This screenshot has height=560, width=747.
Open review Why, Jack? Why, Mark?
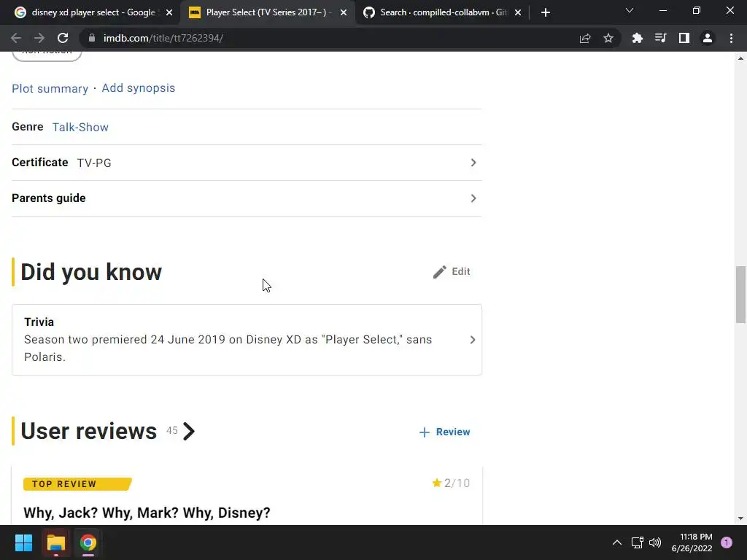pyautogui.click(x=147, y=513)
